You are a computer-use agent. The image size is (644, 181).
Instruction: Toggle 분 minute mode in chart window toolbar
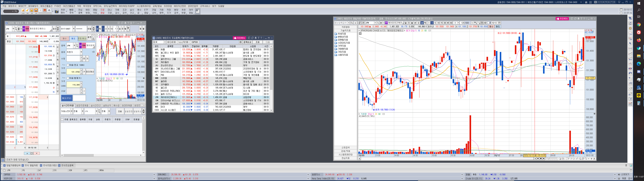422,23
